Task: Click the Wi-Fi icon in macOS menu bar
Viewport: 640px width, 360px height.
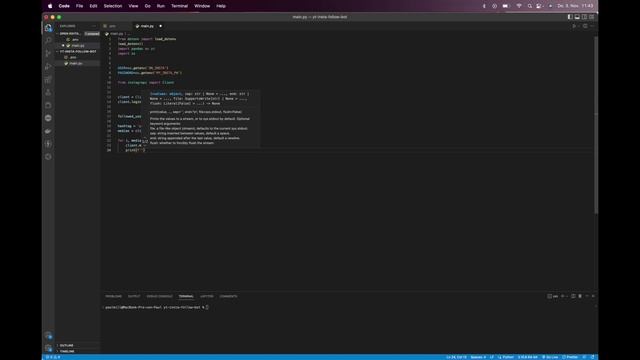Action: point(519,6)
